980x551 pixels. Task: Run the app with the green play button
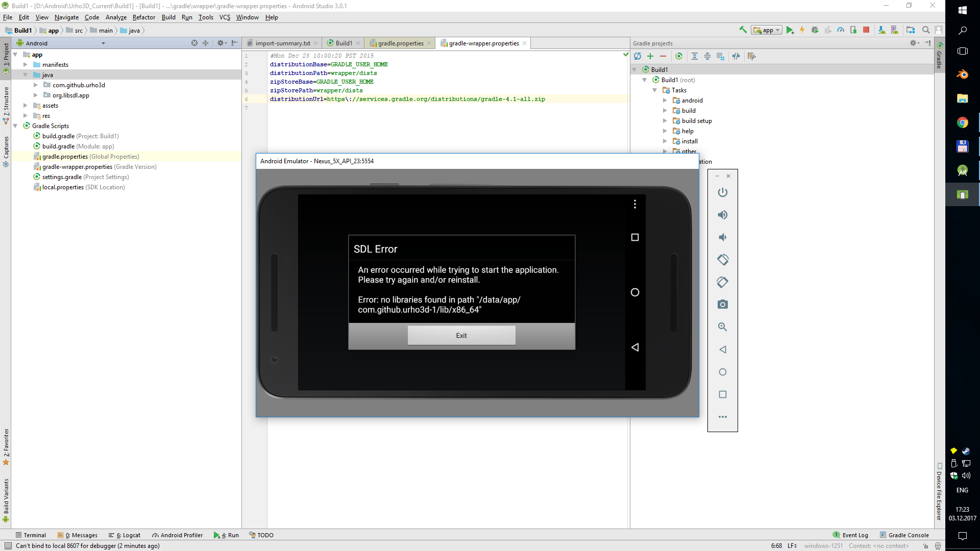tap(790, 30)
